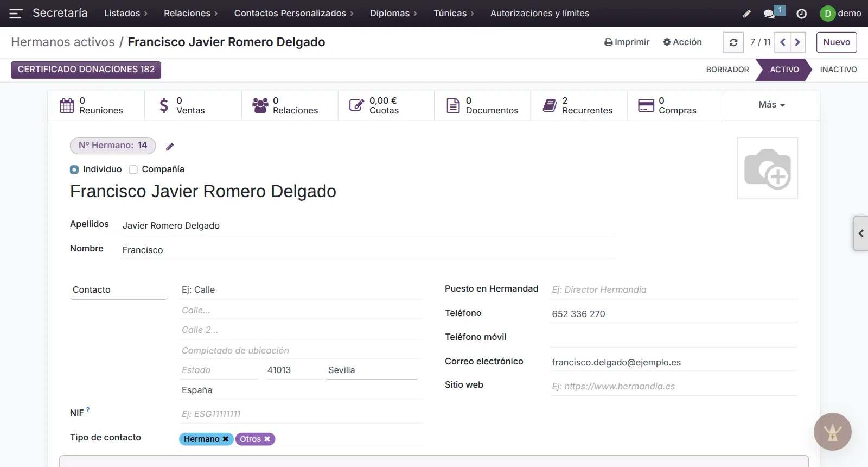Select the ACTIVO status stage
Screen dimensions: 868x467
[784, 70]
